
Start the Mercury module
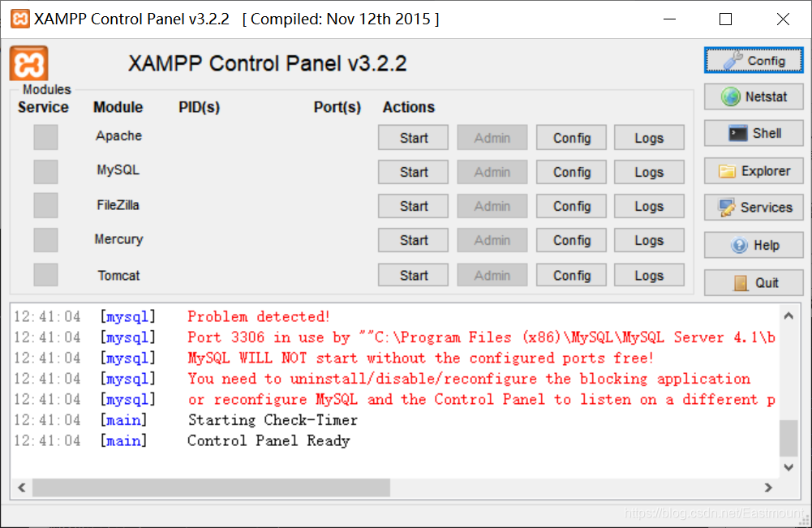point(413,240)
